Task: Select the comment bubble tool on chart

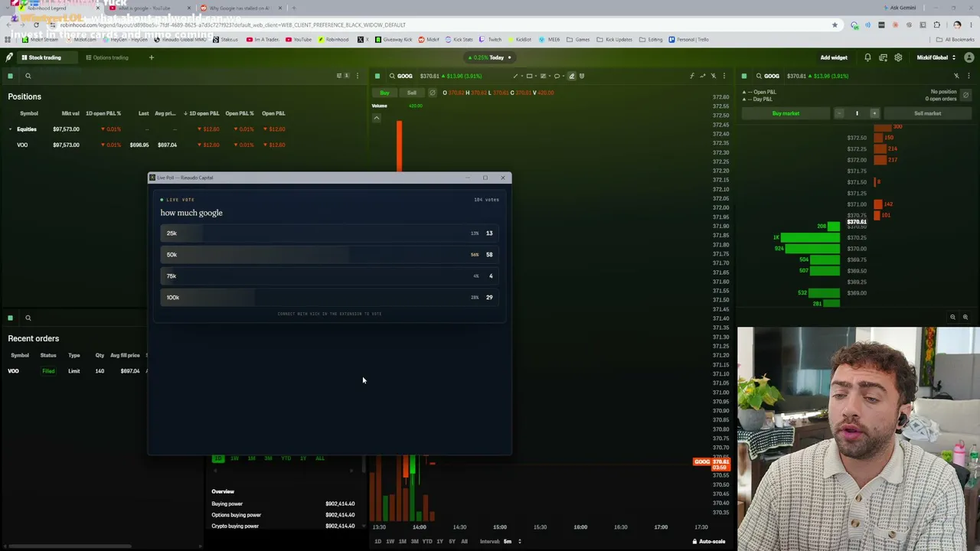Action: coord(557,76)
